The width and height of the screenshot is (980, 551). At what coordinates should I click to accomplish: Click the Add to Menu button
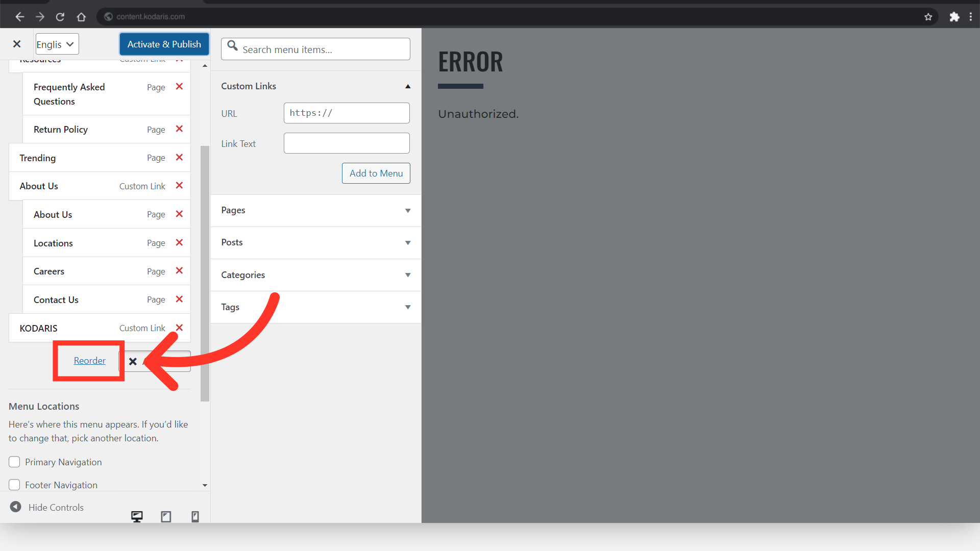tap(376, 173)
